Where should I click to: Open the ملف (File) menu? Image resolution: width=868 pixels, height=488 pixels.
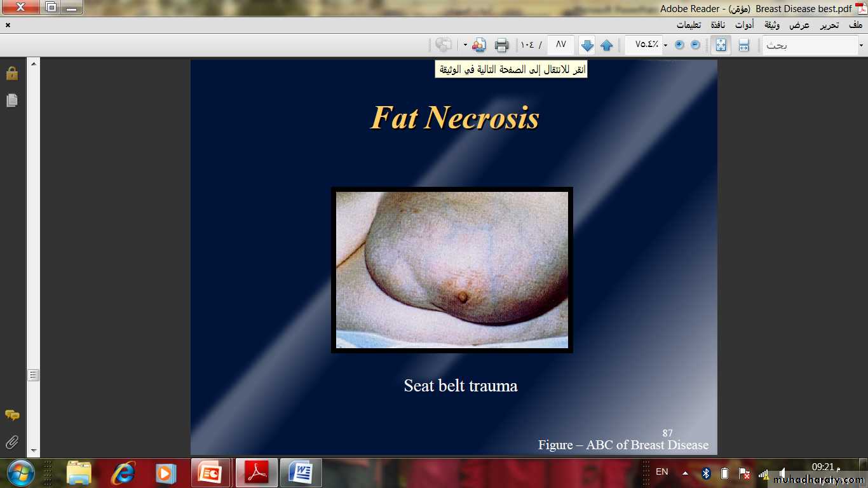(x=855, y=25)
